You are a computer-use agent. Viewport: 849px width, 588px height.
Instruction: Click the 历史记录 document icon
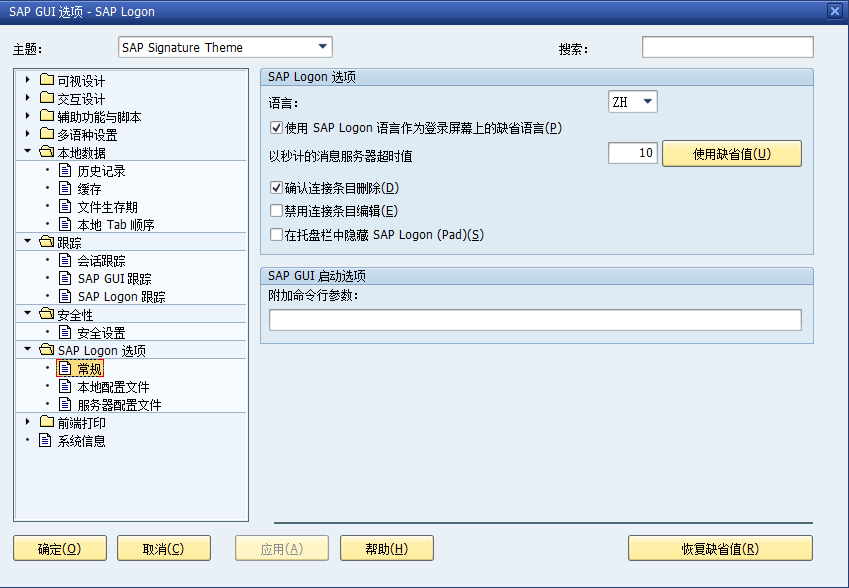[65, 171]
